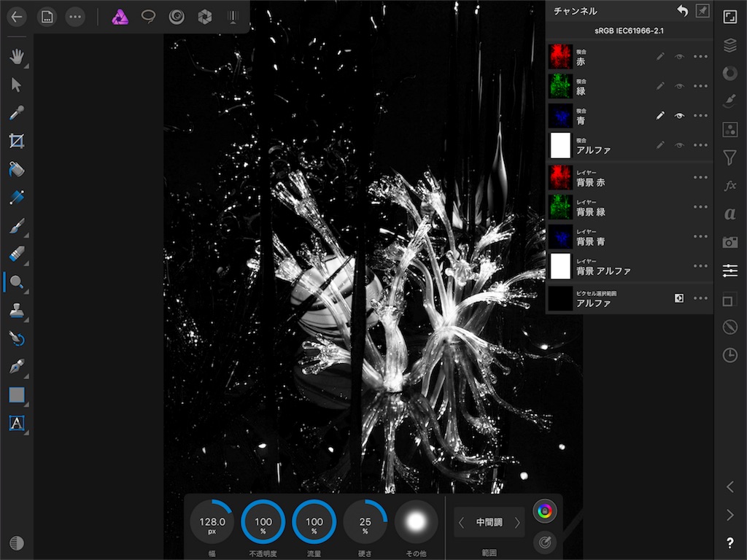Select the Move arrow tool
Screen dimensions: 747x560
pos(16,85)
